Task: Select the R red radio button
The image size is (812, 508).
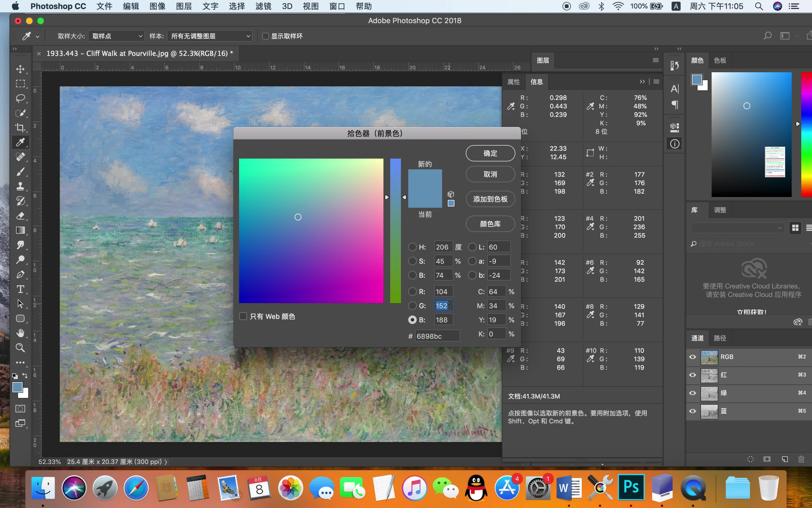Action: (412, 292)
